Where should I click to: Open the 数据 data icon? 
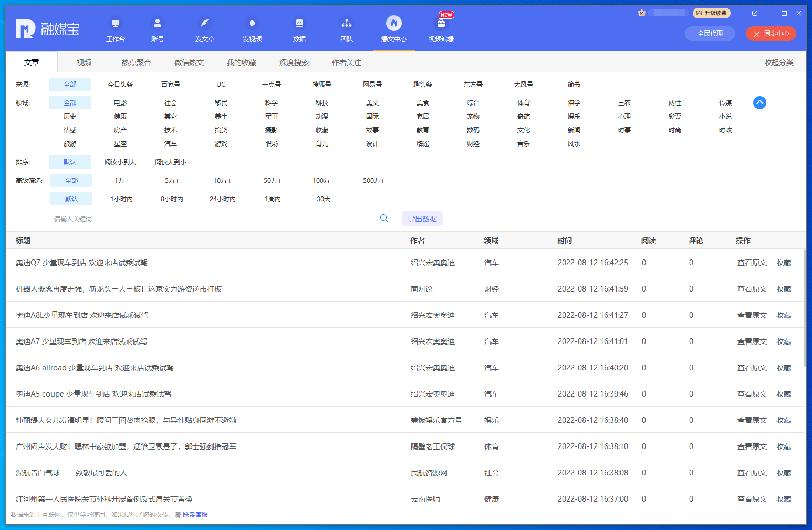pos(299,24)
